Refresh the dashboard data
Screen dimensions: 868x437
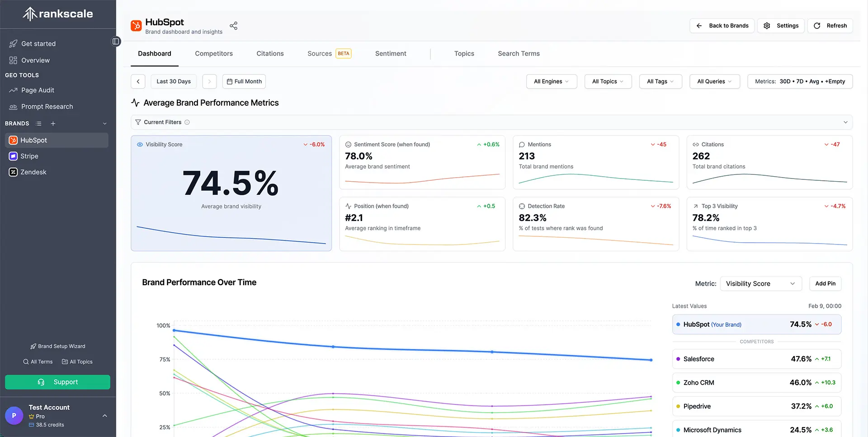830,26
